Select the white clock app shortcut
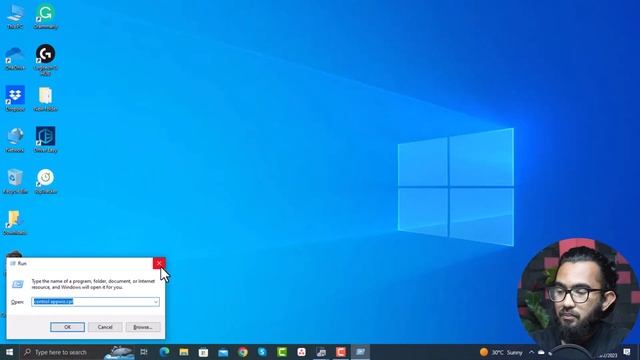The width and height of the screenshot is (640, 360). pos(45,181)
